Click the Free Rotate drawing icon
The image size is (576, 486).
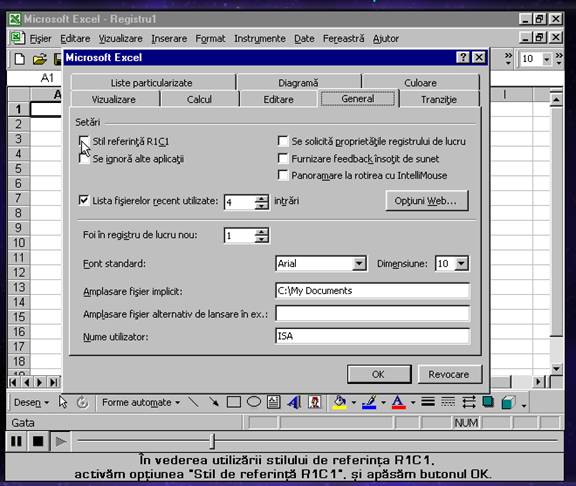coord(82,402)
